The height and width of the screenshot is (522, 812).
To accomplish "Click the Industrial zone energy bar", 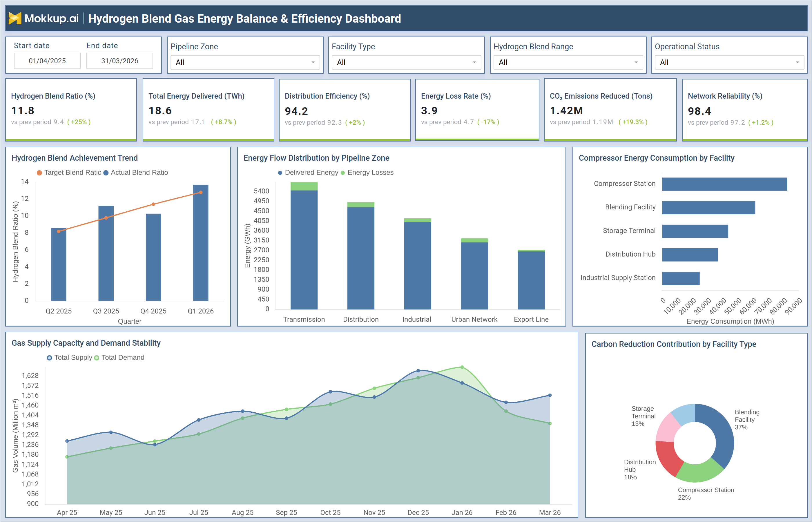I will pos(418,265).
